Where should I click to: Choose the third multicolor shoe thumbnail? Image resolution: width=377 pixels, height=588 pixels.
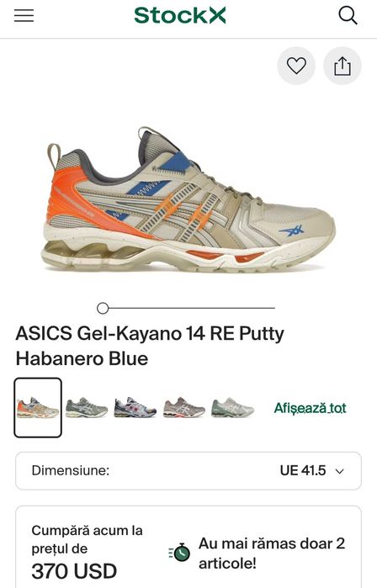click(x=135, y=408)
